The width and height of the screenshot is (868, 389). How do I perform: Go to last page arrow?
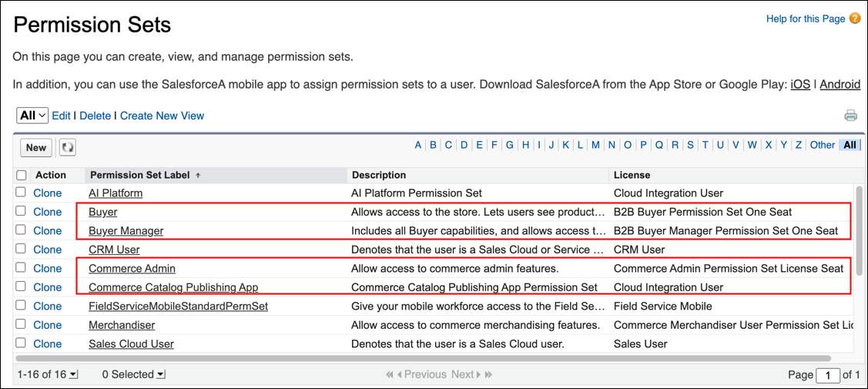point(488,374)
